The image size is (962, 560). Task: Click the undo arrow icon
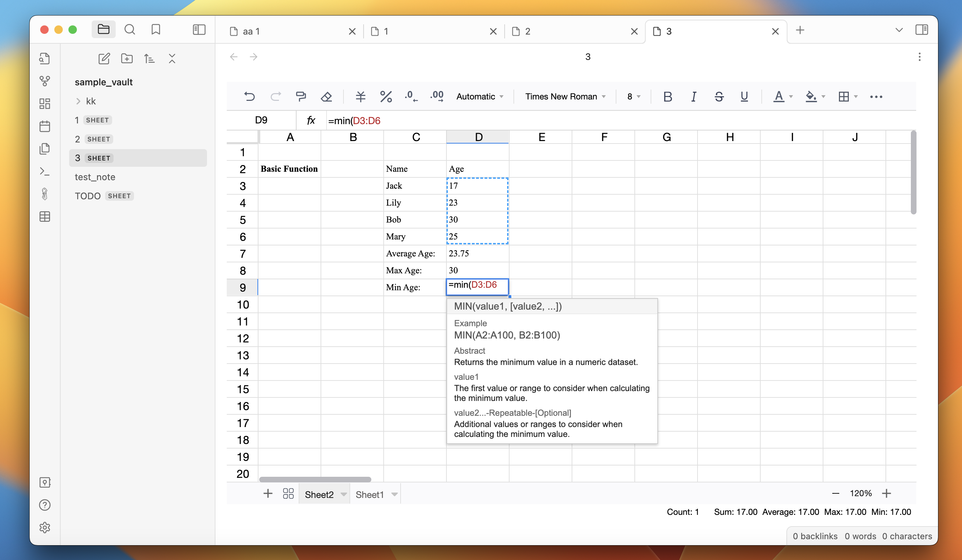pyautogui.click(x=249, y=97)
